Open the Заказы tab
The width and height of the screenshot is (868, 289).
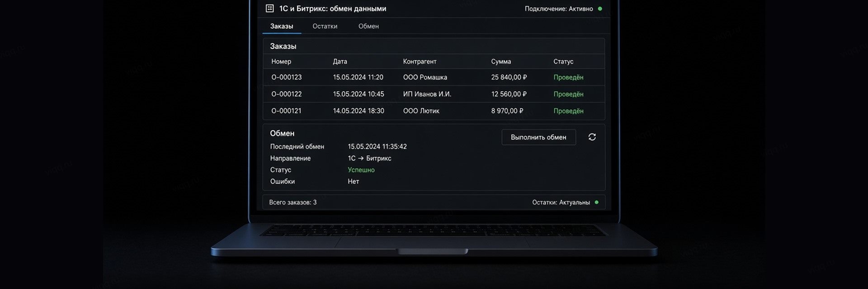point(282,26)
